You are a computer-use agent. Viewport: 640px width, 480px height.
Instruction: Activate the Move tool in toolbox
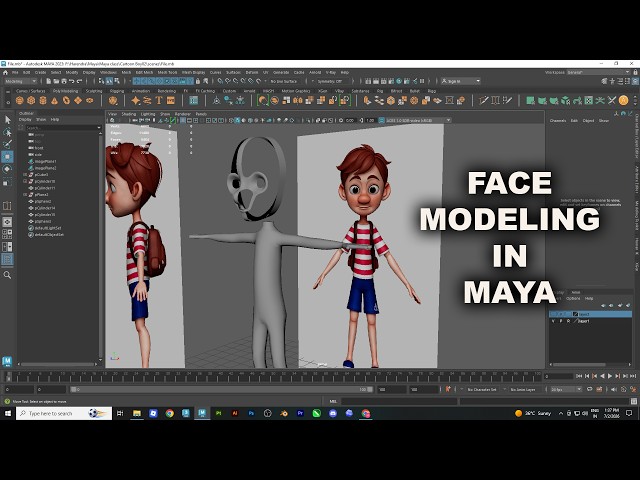[7, 157]
